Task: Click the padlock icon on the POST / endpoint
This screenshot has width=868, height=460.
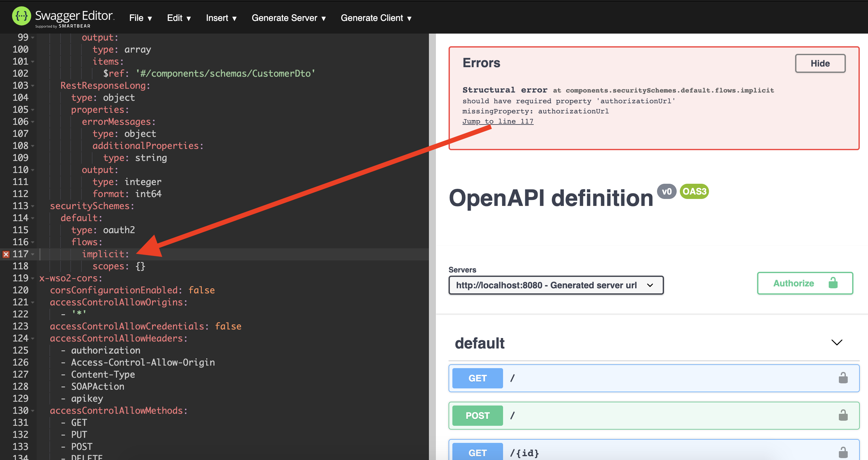Action: coord(843,415)
